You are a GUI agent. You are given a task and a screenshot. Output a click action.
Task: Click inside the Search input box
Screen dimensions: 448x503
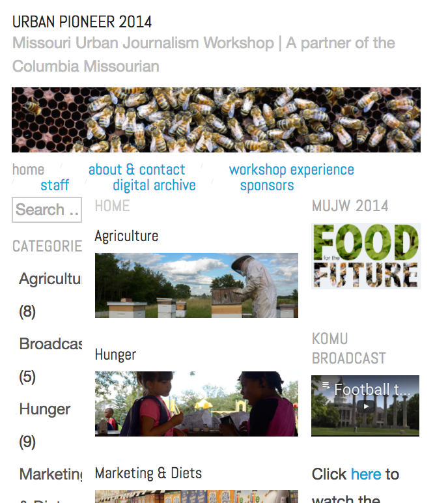(x=47, y=210)
